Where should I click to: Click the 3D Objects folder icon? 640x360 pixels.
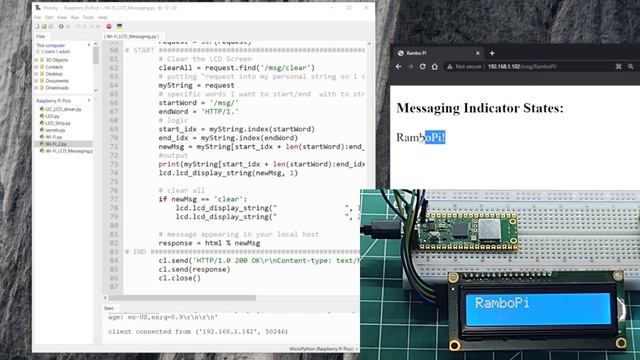42,60
